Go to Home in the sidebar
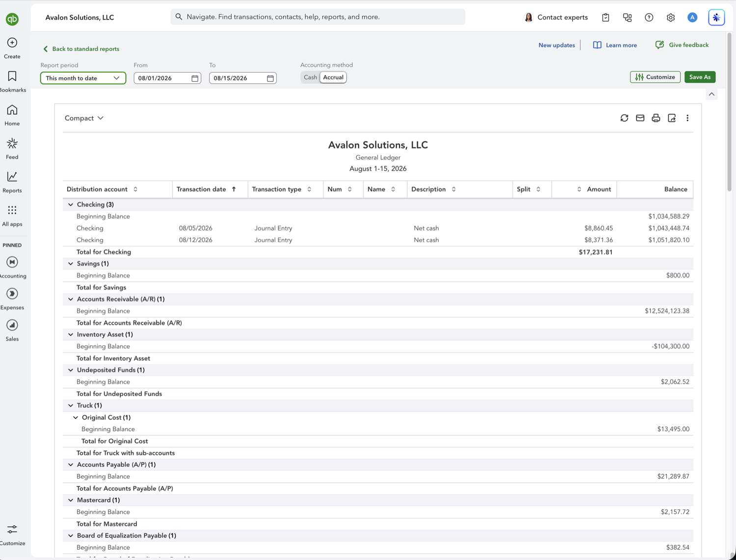 12,115
